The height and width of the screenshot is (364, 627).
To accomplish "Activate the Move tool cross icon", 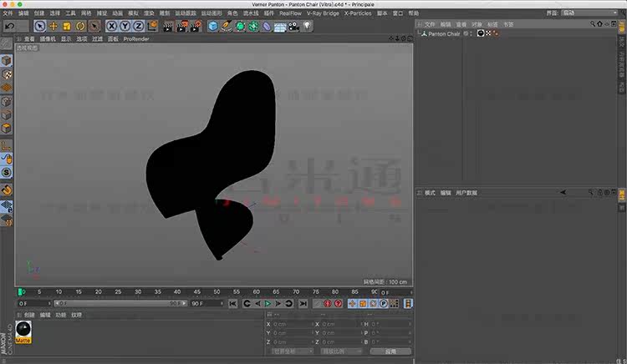I will pyautogui.click(x=54, y=27).
